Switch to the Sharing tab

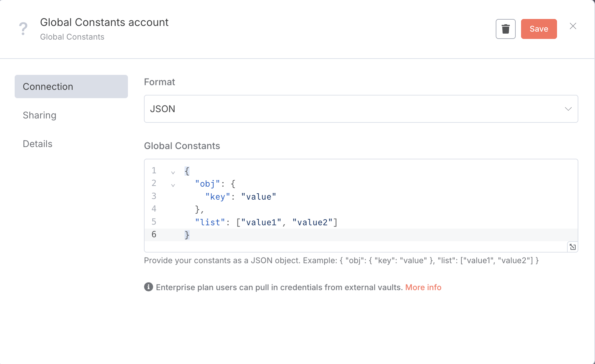point(40,115)
